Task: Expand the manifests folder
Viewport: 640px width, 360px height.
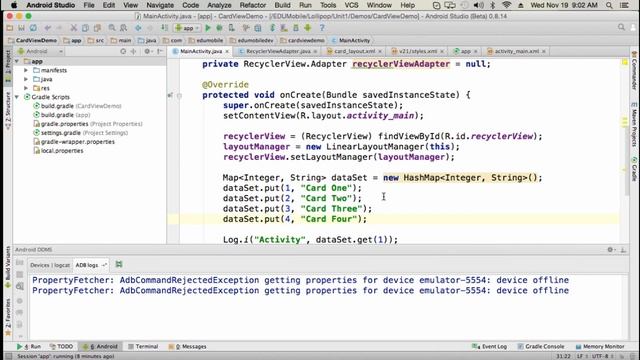Action: pyautogui.click(x=26, y=70)
